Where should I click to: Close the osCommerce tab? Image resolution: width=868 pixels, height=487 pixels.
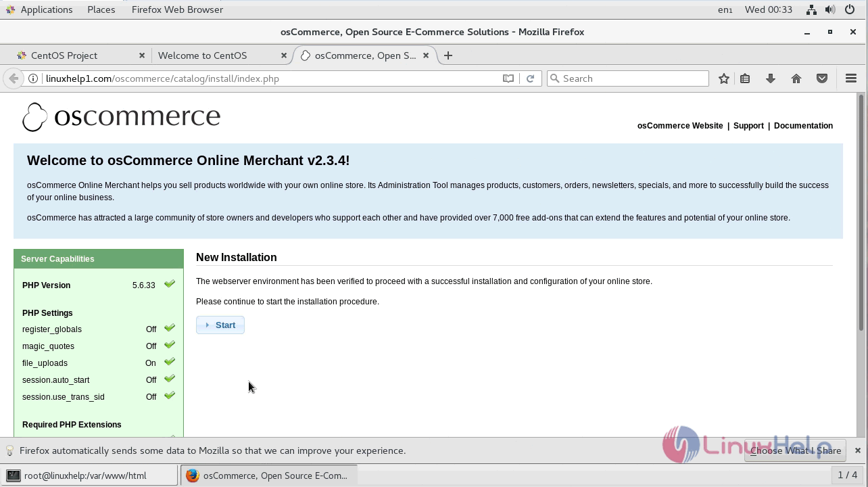pyautogui.click(x=426, y=55)
